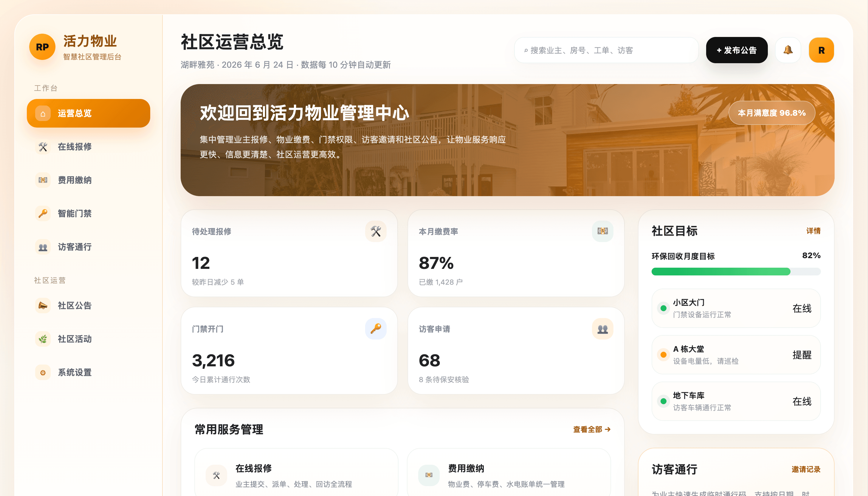This screenshot has height=496, width=868.
Task: Open 详情 link in 社区目标
Action: click(x=813, y=231)
